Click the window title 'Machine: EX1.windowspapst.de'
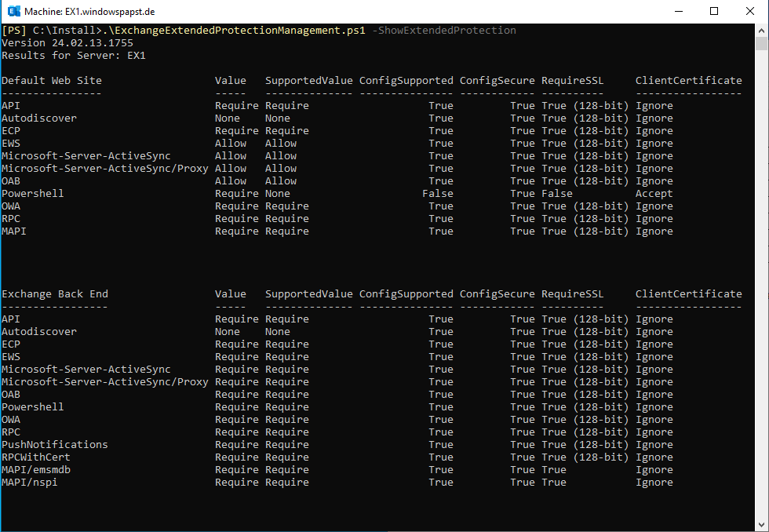This screenshot has width=769, height=532. (89, 12)
